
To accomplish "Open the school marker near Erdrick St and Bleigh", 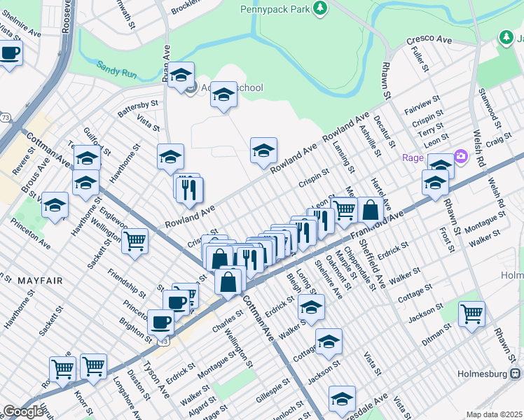I will click(311, 308).
